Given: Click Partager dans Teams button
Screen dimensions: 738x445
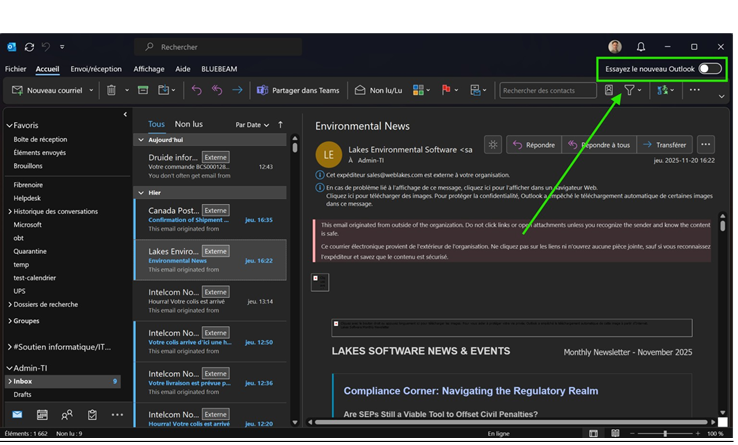Looking at the screenshot, I should click(x=298, y=90).
